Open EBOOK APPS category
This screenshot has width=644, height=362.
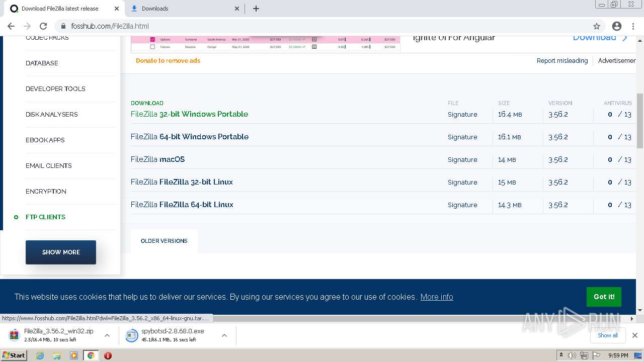45,140
